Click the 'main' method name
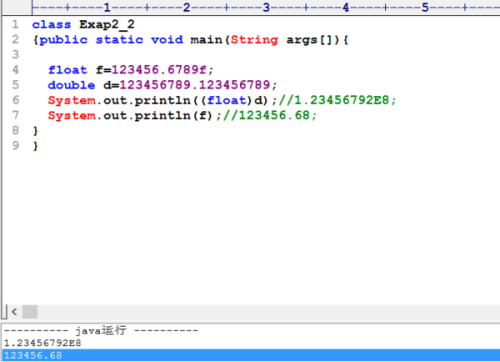500x362 pixels. pos(206,40)
